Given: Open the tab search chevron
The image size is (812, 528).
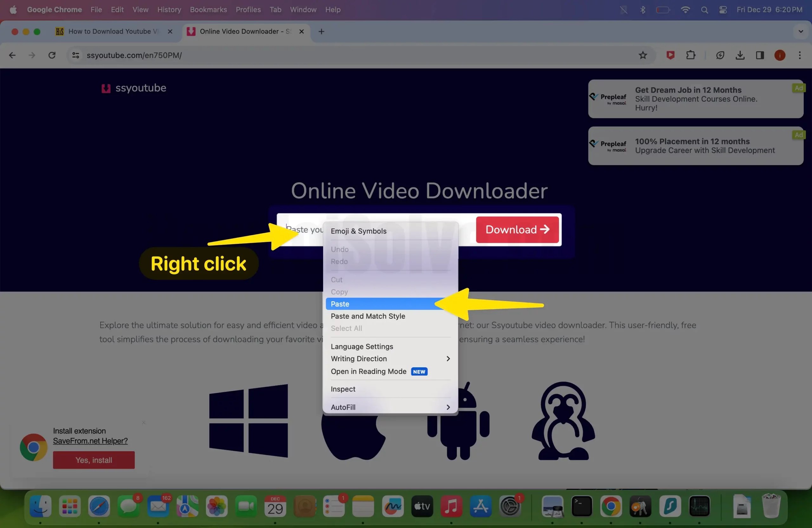Looking at the screenshot, I should (x=801, y=31).
